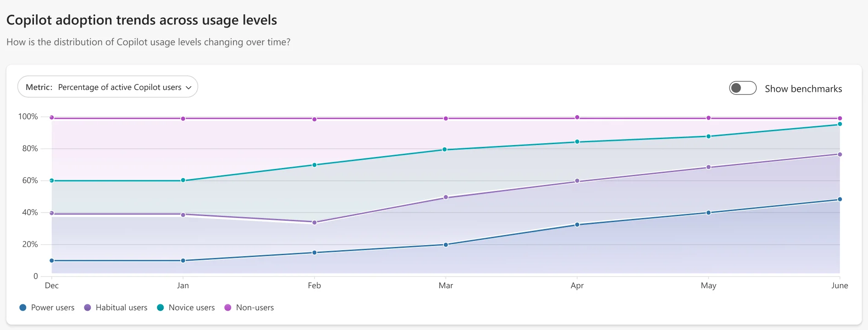Image resolution: width=868 pixels, height=330 pixels.
Task: Click the Non-users data point for Apr
Action: (577, 117)
